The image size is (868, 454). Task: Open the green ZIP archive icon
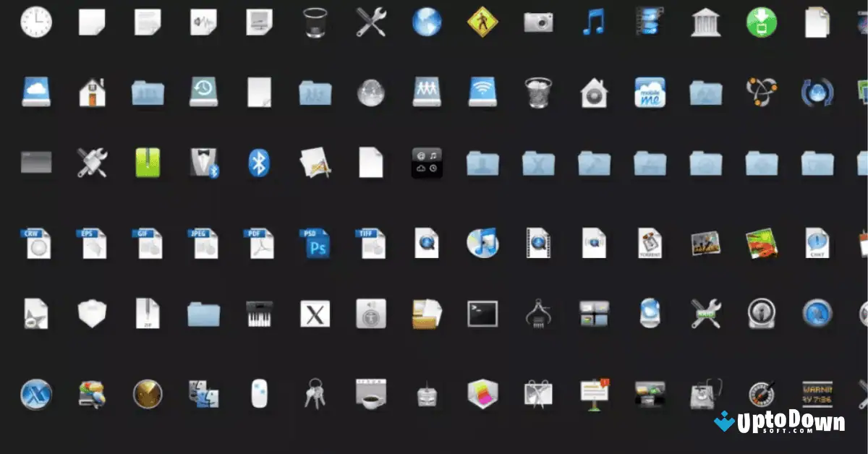(148, 163)
